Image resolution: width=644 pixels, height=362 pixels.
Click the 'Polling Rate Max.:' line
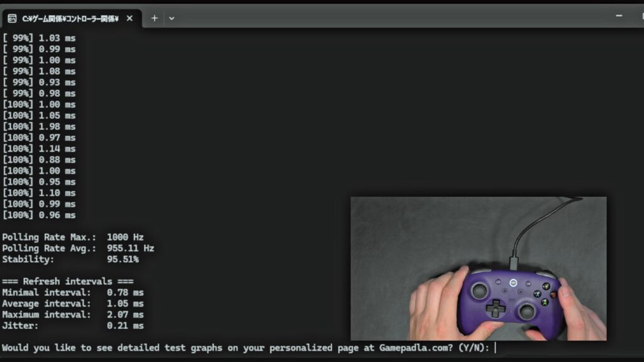pos(73,237)
